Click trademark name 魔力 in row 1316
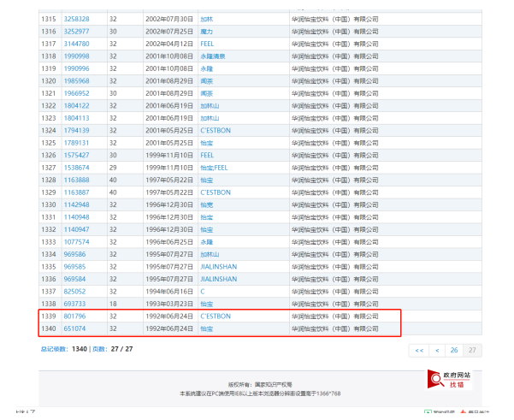Viewport: 514px width, 420px height. [206, 31]
